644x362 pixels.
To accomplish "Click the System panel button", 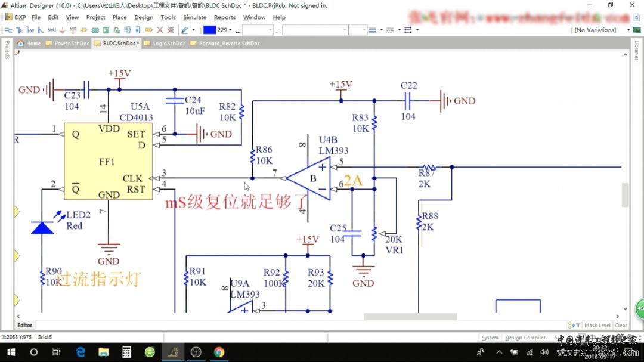I will [490, 338].
